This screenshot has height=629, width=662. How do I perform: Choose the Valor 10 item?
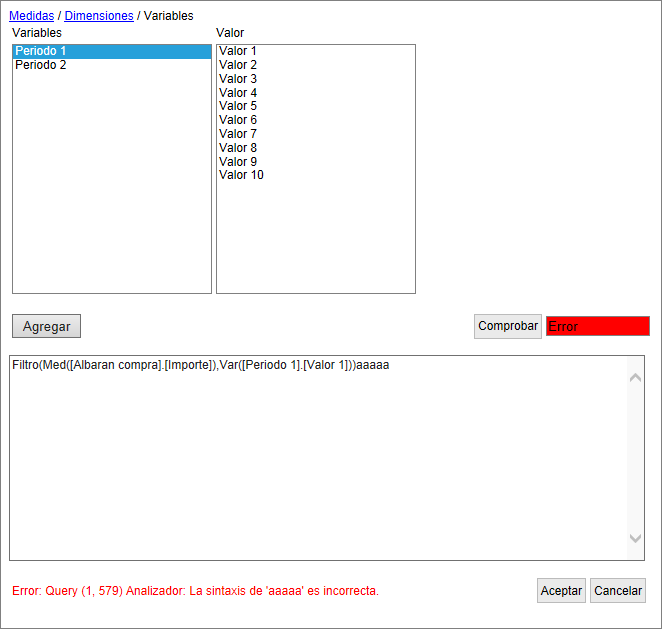241,175
